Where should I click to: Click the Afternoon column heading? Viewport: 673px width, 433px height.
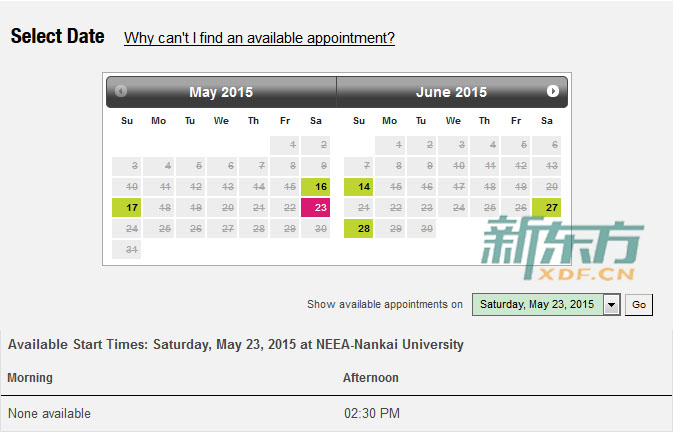click(371, 378)
